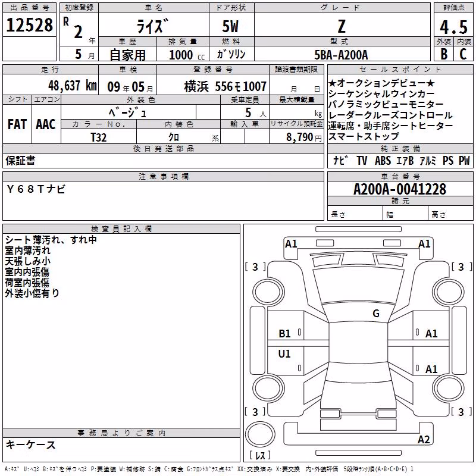
Task: Select the car name ライズ
Action: tap(152, 26)
